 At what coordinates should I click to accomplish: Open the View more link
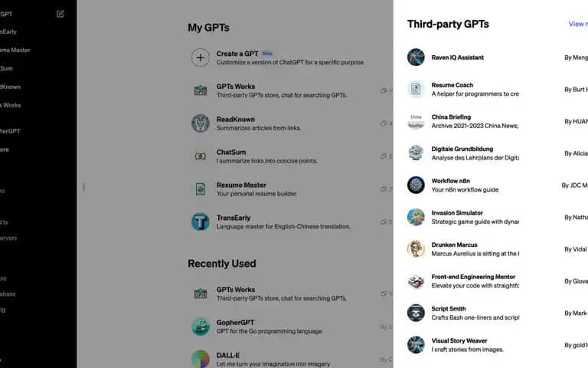point(578,24)
